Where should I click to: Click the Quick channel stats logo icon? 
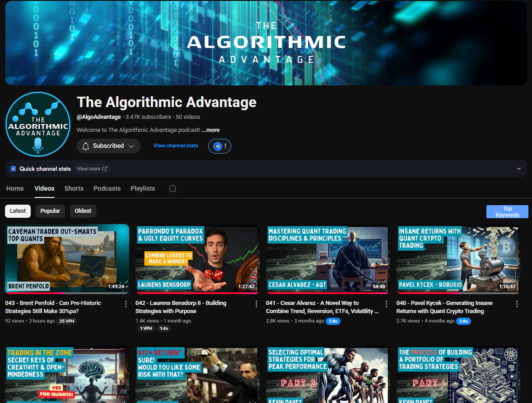13,169
